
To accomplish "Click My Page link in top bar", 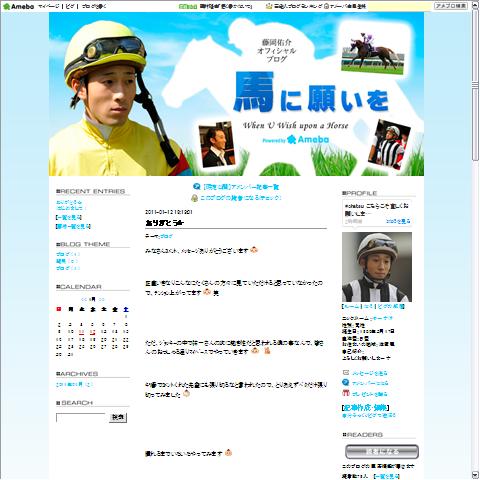I will coord(49,6).
